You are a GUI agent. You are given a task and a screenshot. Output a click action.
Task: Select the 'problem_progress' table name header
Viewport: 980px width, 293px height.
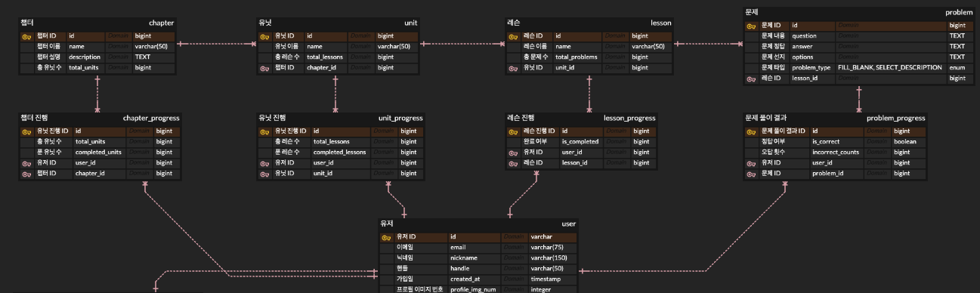895,119
